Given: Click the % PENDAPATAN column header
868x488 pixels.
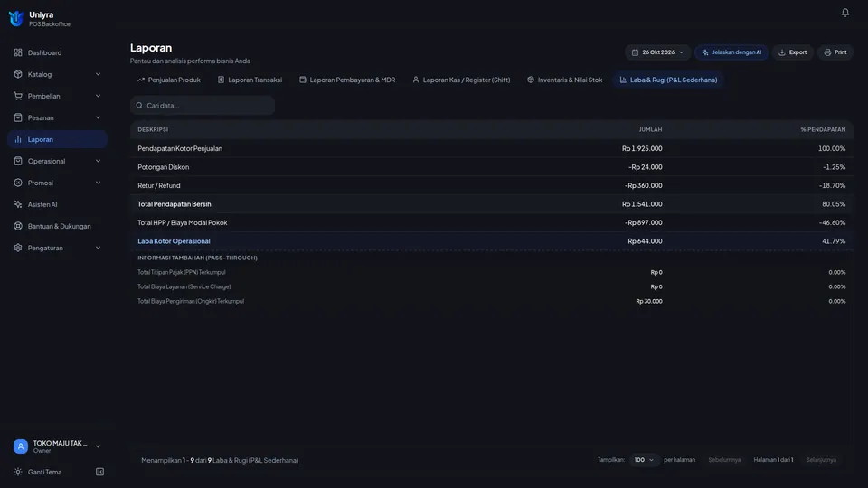Looking at the screenshot, I should (823, 129).
